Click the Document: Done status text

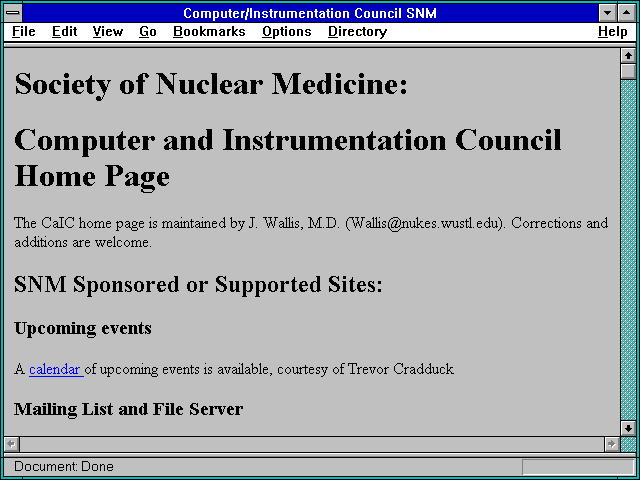[64, 466]
